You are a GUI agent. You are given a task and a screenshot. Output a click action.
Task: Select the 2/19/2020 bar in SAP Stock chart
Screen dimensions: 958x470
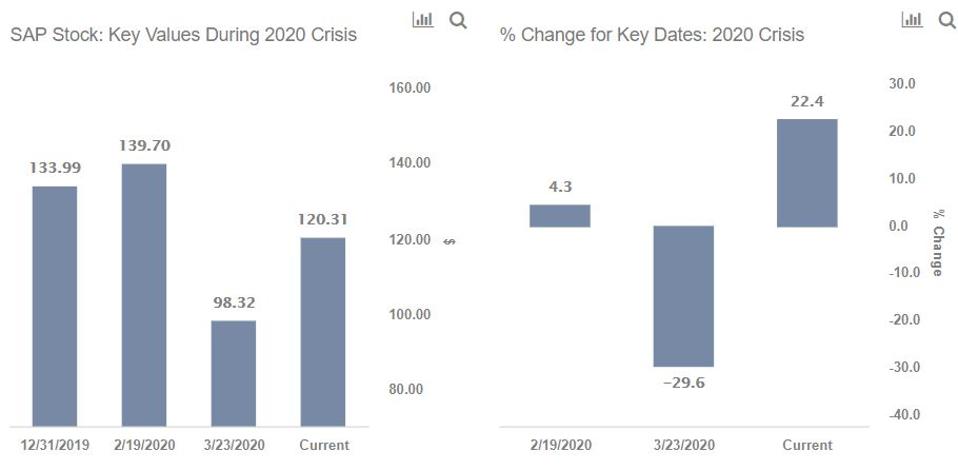144,295
